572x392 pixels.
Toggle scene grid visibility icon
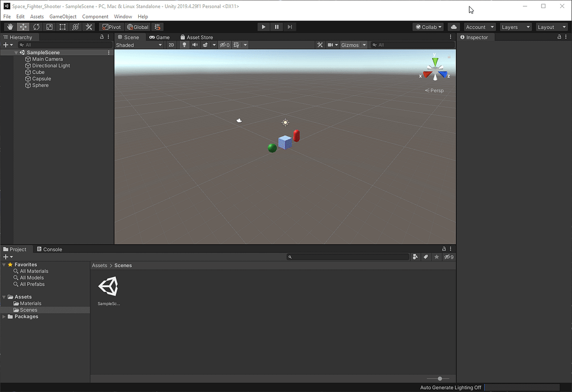click(236, 45)
